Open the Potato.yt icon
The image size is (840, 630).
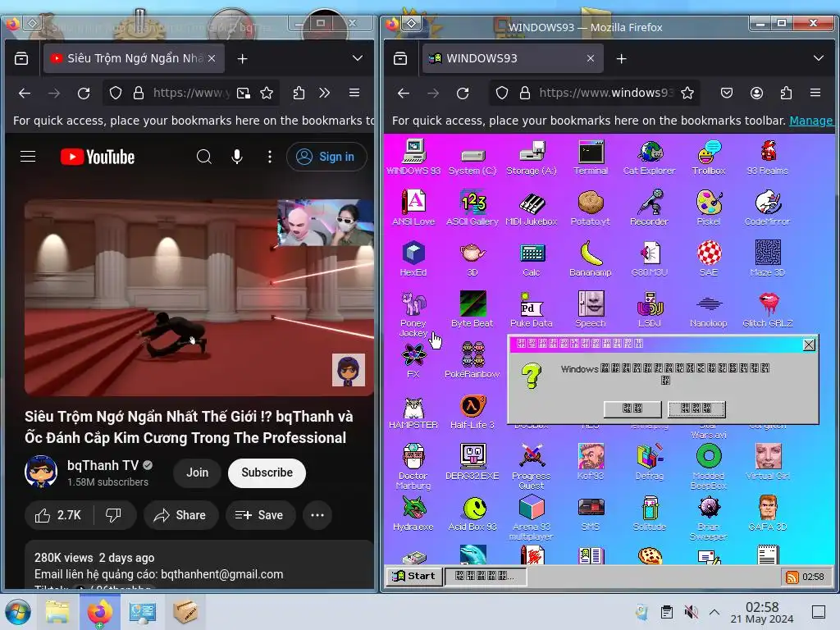[591, 208]
